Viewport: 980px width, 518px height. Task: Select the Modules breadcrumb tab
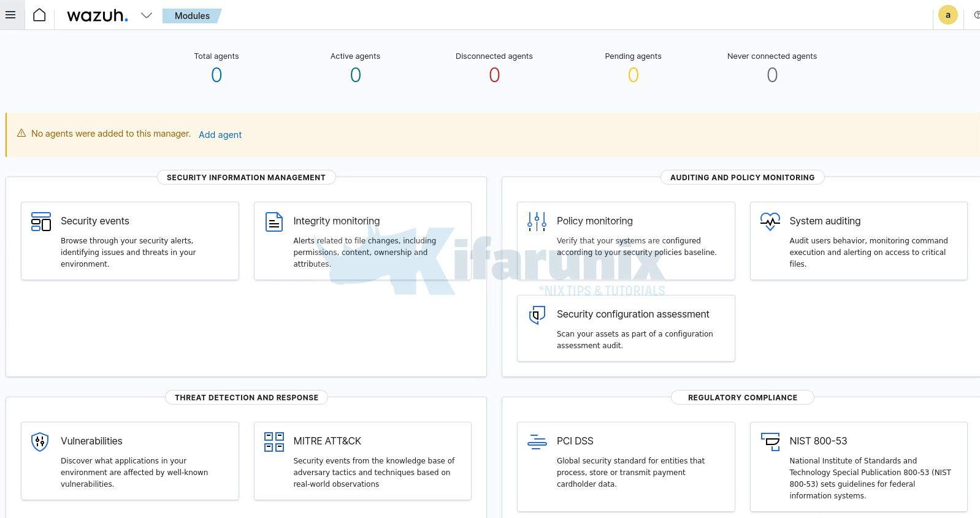pos(192,16)
